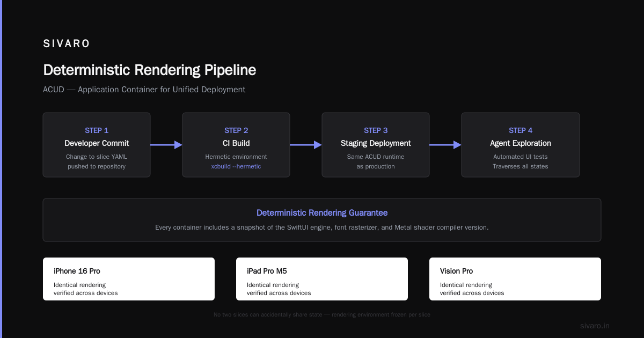The image size is (644, 338).
Task: Click the sivaro.in website link
Action: [x=595, y=326]
